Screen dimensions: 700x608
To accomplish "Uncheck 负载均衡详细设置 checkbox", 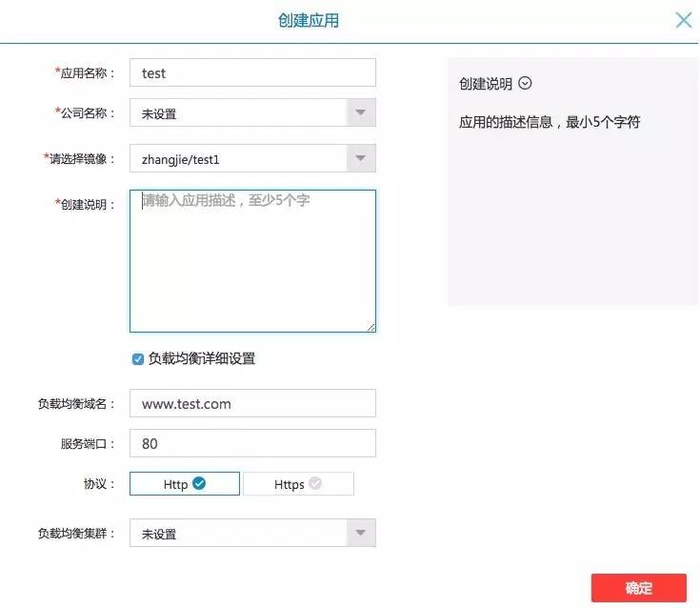I will pyautogui.click(x=138, y=358).
